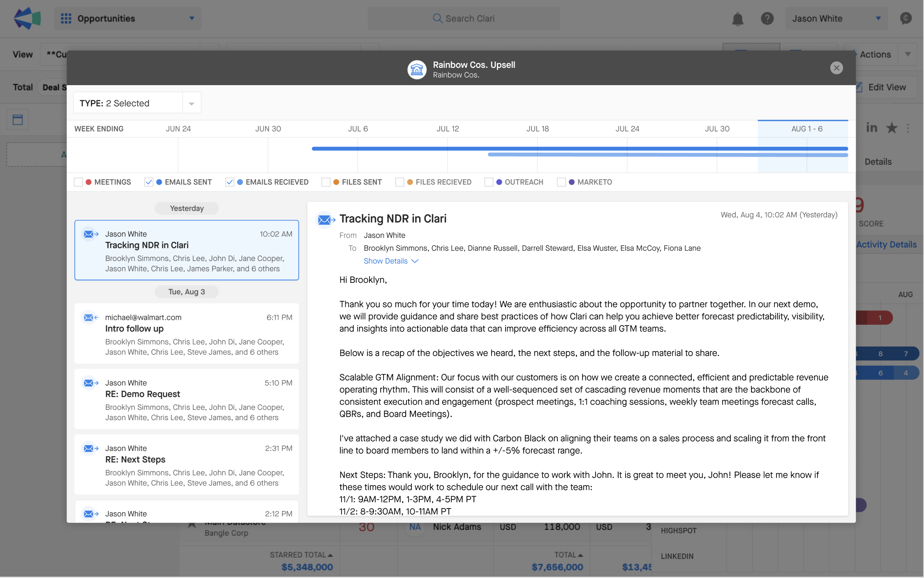Click sent-mail icon on Tracking NDR list item
The height and width of the screenshot is (578, 924).
pyautogui.click(x=90, y=234)
